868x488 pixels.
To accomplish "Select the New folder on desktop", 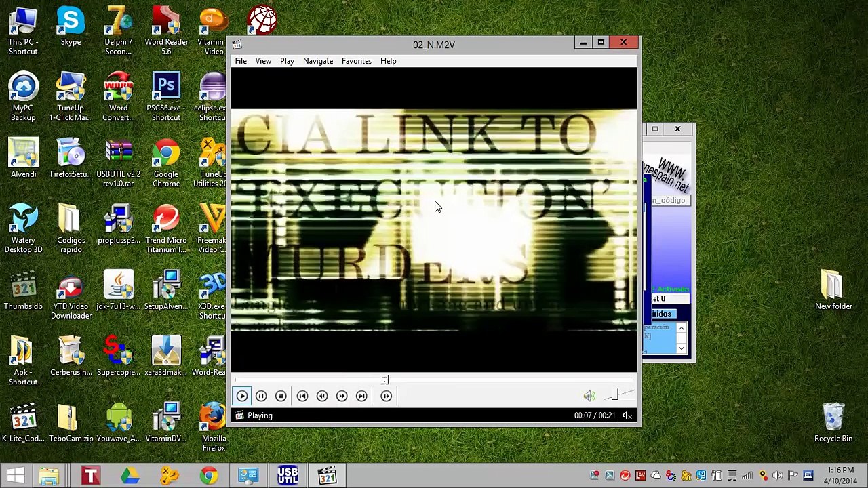I will click(833, 291).
